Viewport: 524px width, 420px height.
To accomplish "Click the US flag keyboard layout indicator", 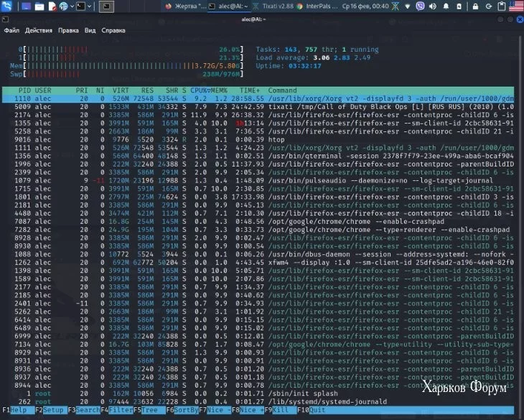I will (x=516, y=6).
